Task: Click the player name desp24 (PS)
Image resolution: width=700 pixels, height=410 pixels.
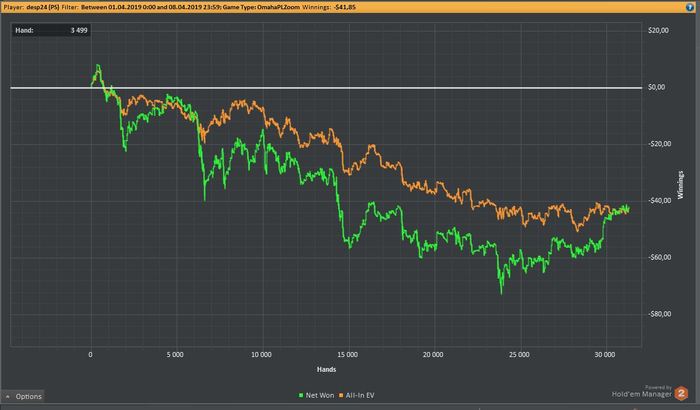Action: tap(43, 7)
